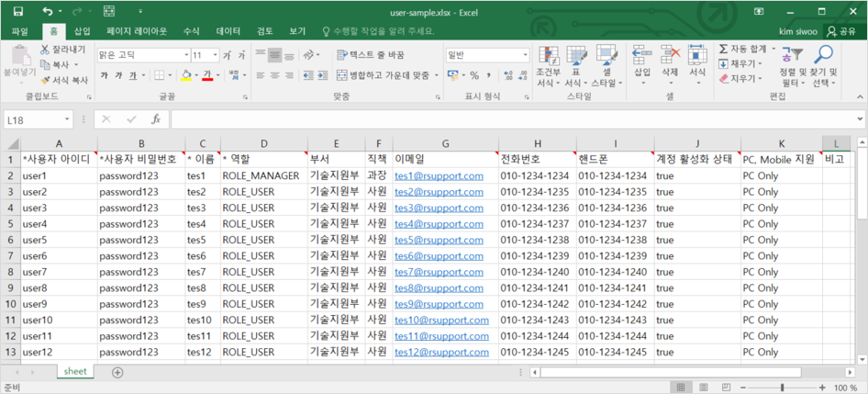Toggle underline (underlined 가) formatting
This screenshot has width=868, height=394.
133,74
